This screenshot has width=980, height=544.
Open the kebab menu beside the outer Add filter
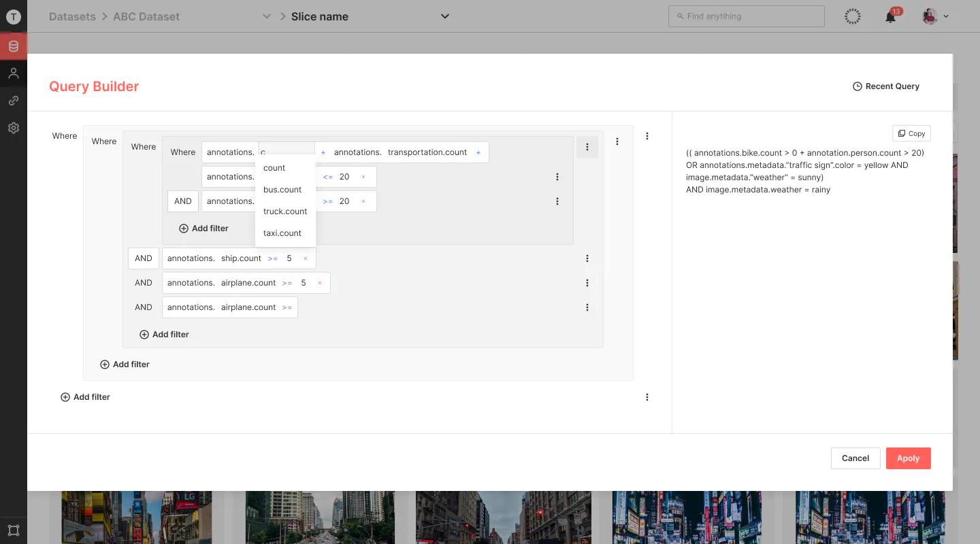(x=647, y=397)
